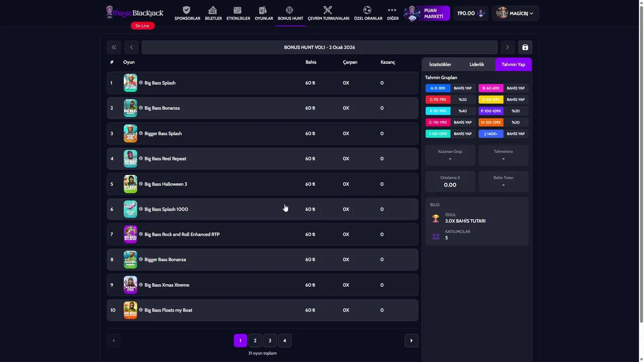The height and width of the screenshot is (362, 644).
Task: Click the previous page arrow in pagination
Action: click(x=114, y=340)
